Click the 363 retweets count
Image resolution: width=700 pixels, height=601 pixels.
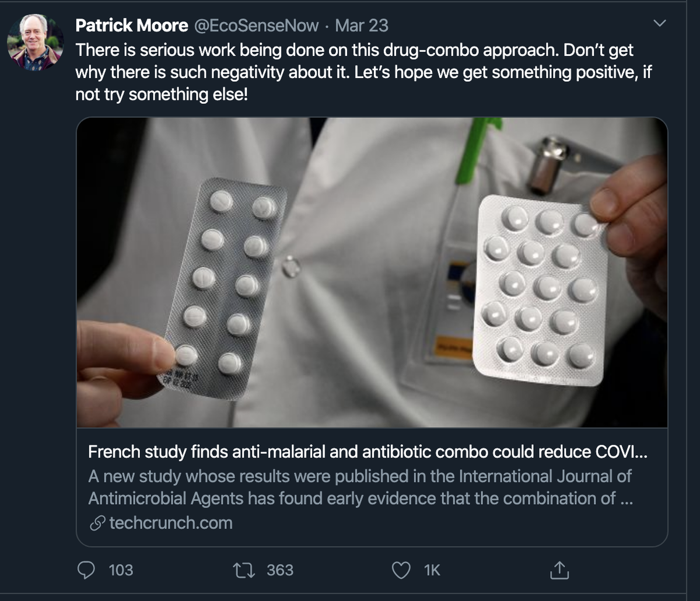[280, 570]
